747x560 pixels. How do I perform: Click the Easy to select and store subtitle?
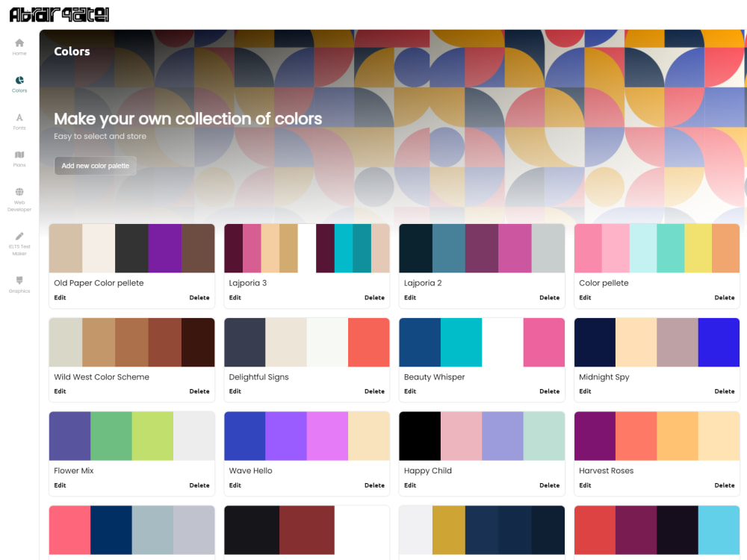point(100,136)
